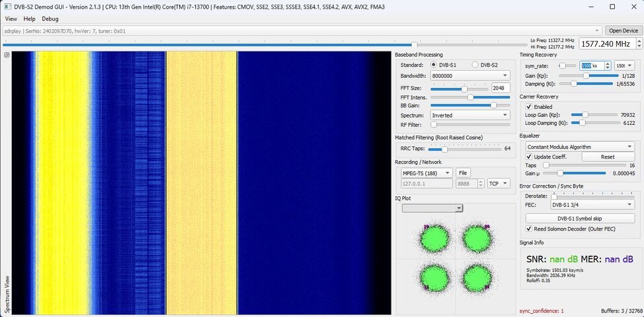Click the float icon above Spectrum View
The height and width of the screenshot is (317, 644).
pyautogui.click(x=7, y=55)
